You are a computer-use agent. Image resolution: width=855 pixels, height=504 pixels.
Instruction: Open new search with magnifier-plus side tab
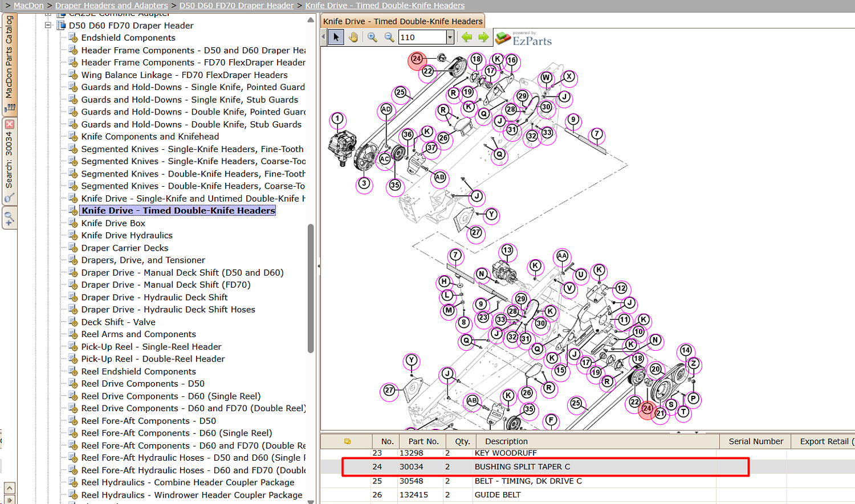(9, 218)
